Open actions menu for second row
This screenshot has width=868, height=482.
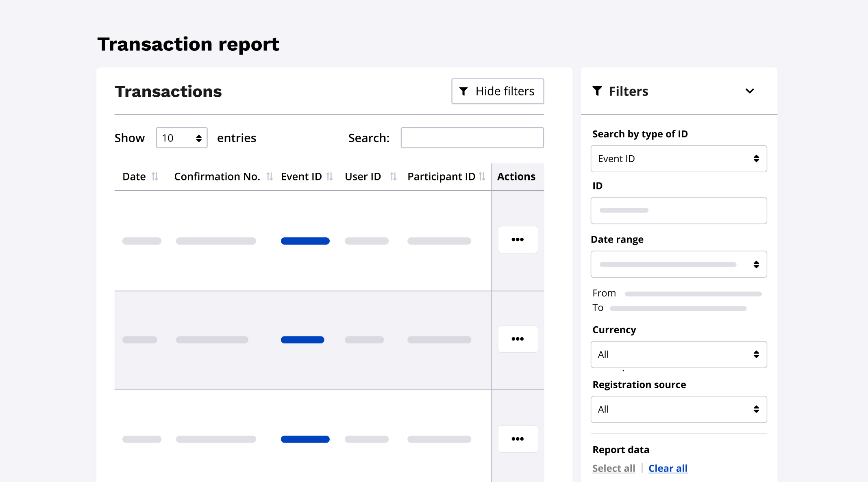518,339
